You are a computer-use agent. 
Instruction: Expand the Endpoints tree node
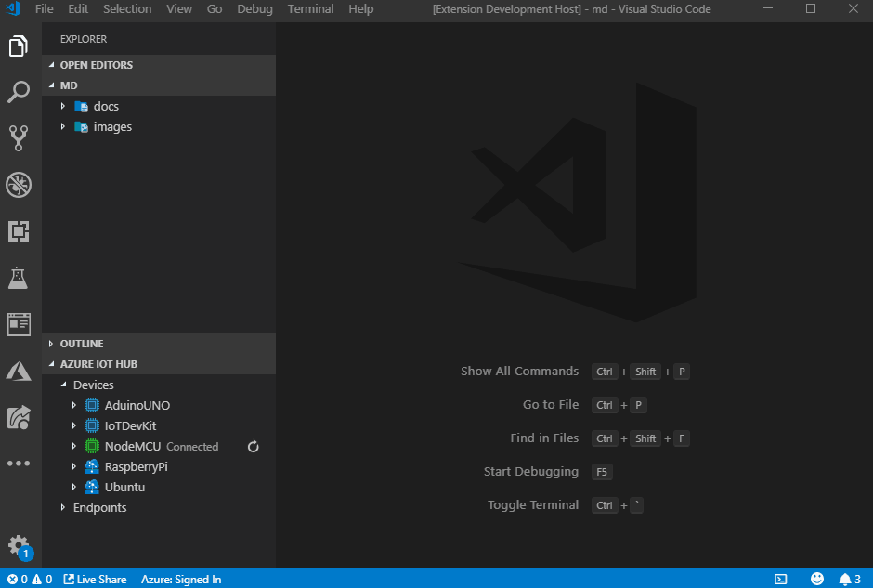(63, 507)
